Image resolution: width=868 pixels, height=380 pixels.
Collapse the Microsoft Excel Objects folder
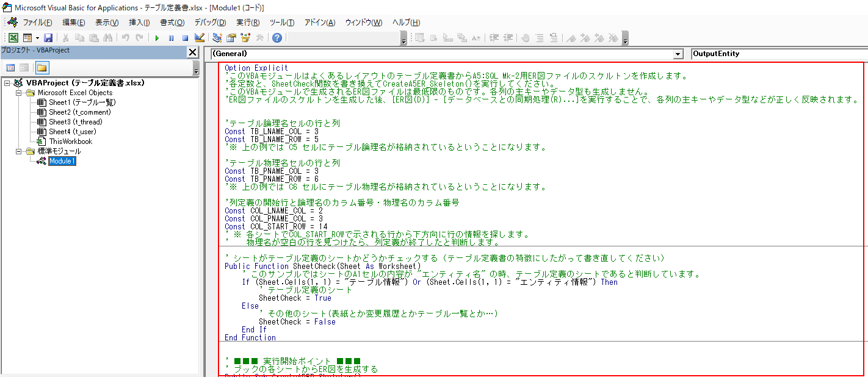coord(18,93)
